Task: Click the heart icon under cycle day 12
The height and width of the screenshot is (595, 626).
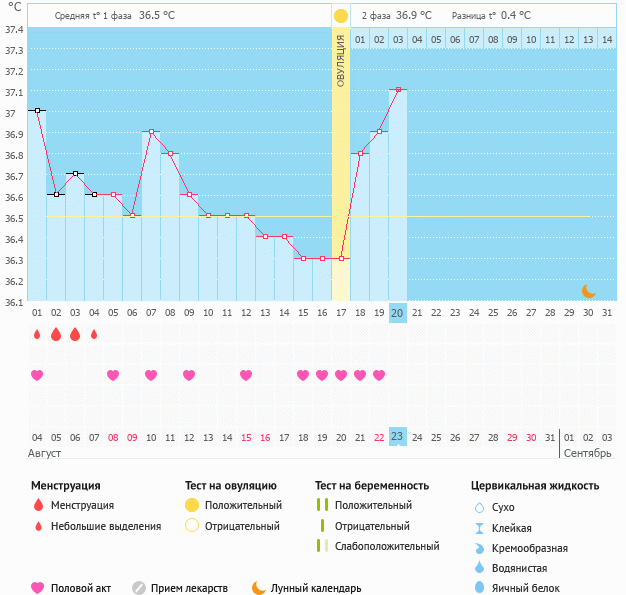Action: [x=246, y=375]
